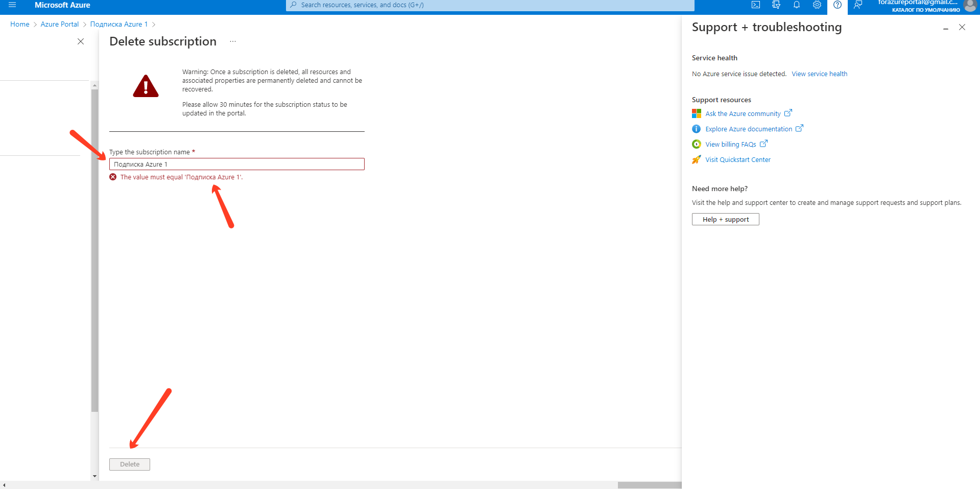980x489 pixels.
Task: Expand breadcrumb after Подписка Azure 1
Action: pos(155,24)
